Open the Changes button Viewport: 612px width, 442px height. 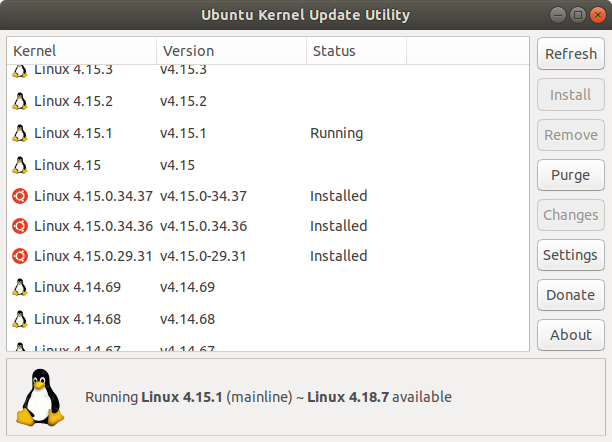pos(571,215)
